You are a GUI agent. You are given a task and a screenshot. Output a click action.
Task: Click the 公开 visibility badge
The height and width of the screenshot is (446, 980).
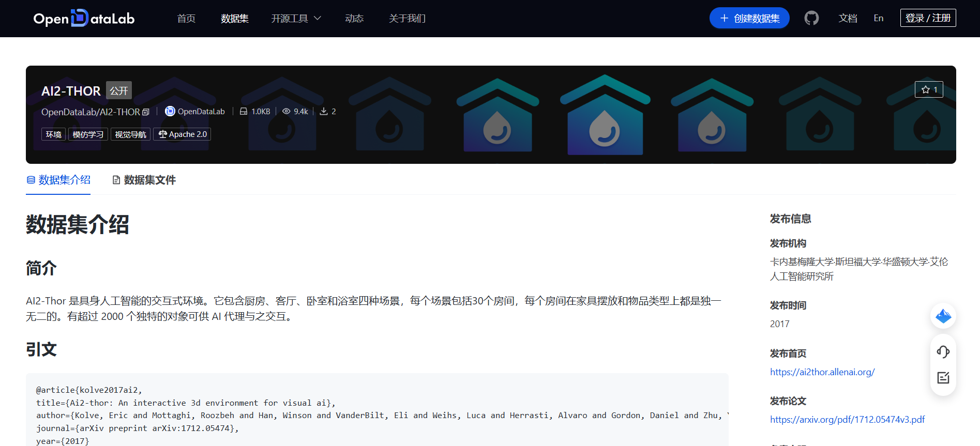[119, 90]
